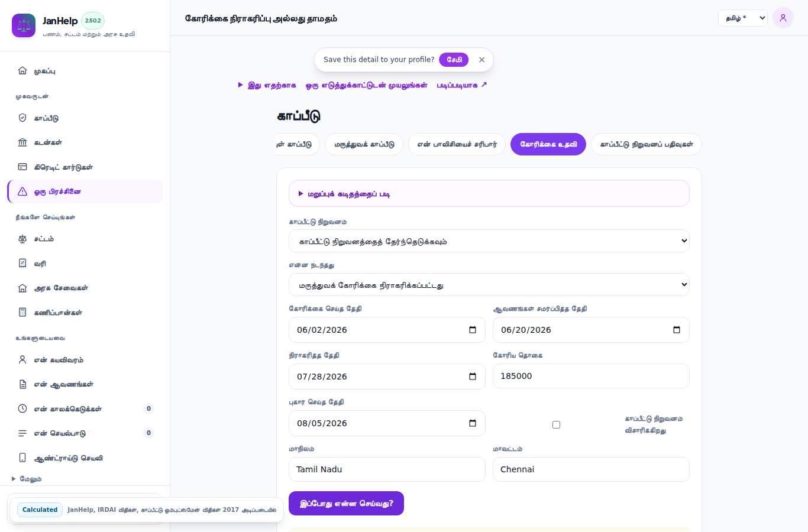The height and width of the screenshot is (532, 808).
Task: Click the என் செயல்பாடு list icon
Action: pos(22,433)
